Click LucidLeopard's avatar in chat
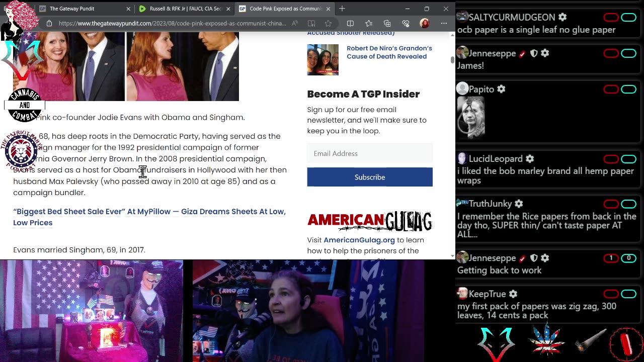 (x=462, y=159)
